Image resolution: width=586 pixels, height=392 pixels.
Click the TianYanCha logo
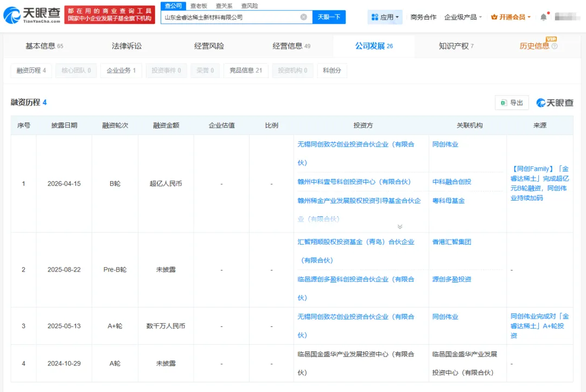coord(31,15)
